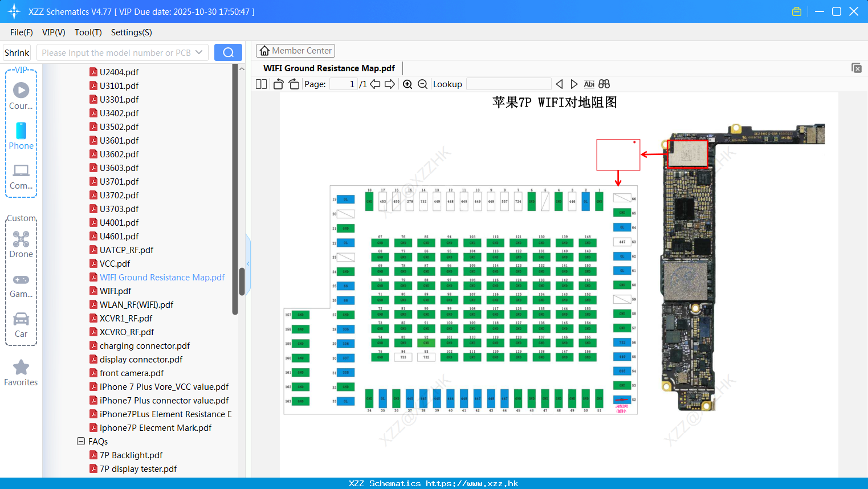Find next lookup result
The height and width of the screenshot is (489, 868).
[574, 84]
